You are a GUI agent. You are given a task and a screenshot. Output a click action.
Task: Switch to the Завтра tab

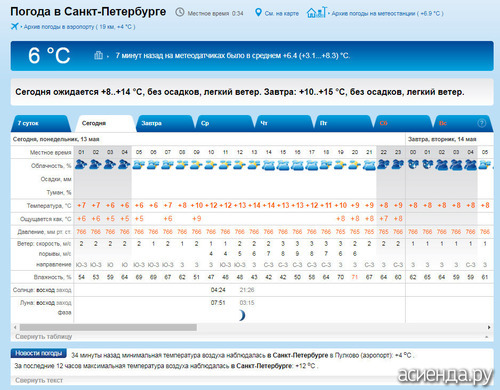click(x=164, y=123)
